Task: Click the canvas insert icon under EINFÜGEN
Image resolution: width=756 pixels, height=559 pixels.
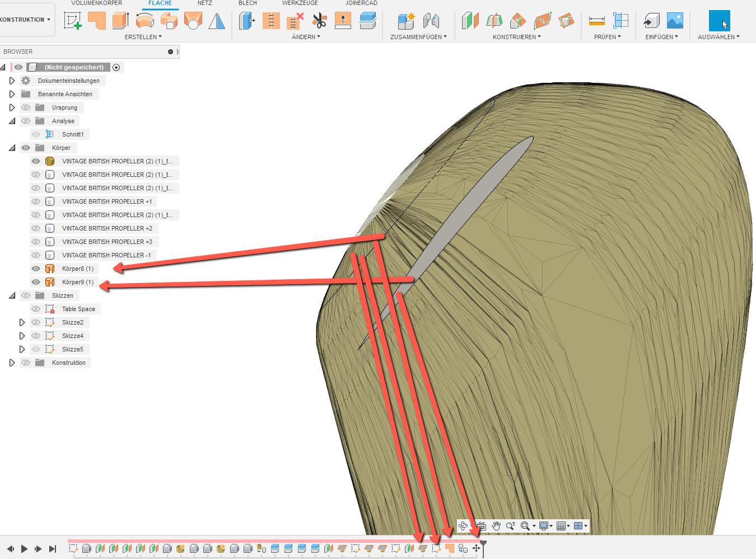Action: [x=675, y=21]
